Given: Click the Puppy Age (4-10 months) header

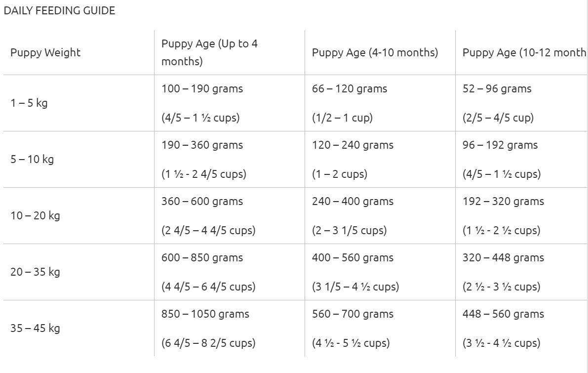Looking at the screenshot, I should coord(375,53).
